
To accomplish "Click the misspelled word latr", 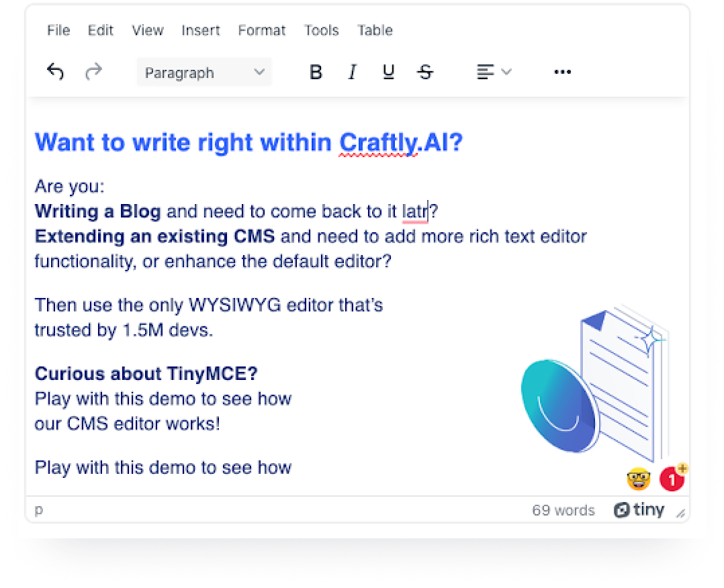I will pyautogui.click(x=414, y=211).
